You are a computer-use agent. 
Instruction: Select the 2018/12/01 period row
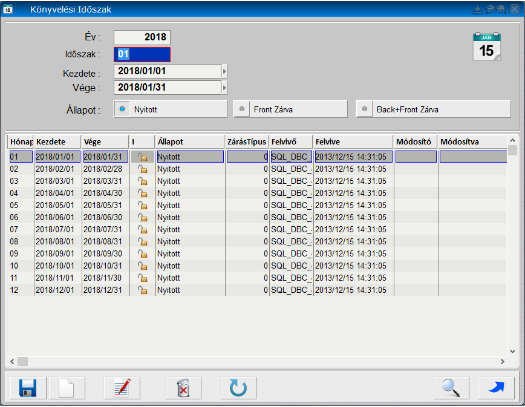[257, 290]
